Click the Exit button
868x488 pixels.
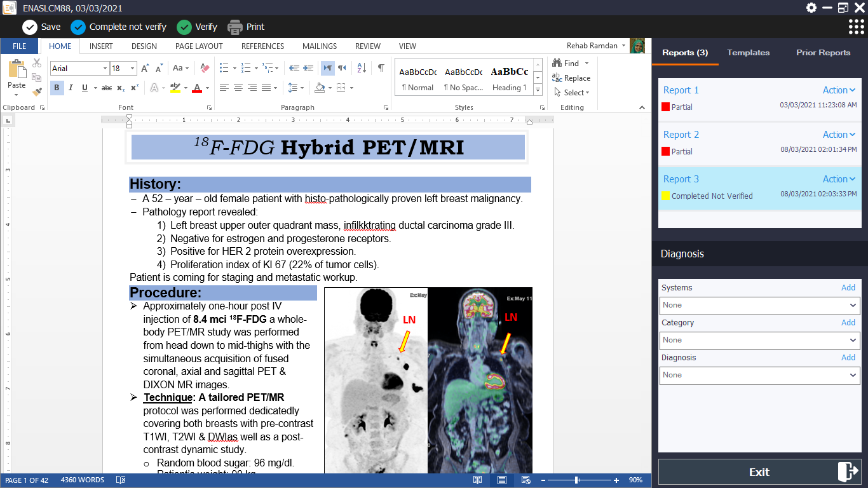(x=759, y=472)
